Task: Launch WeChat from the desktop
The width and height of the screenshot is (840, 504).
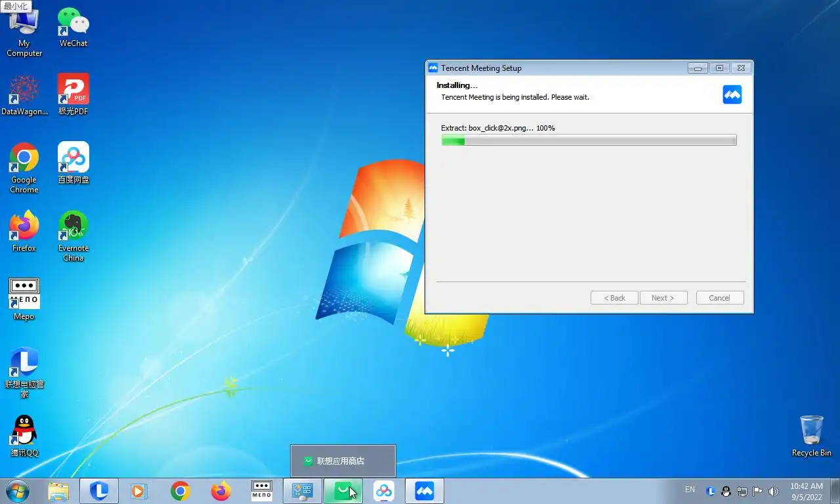Action: tap(73, 28)
